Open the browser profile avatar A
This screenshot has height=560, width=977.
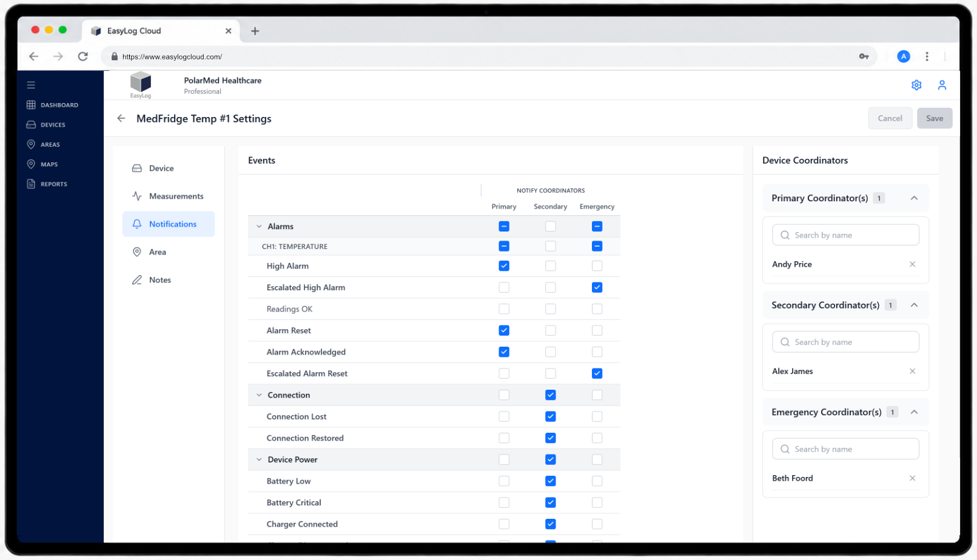[904, 56]
